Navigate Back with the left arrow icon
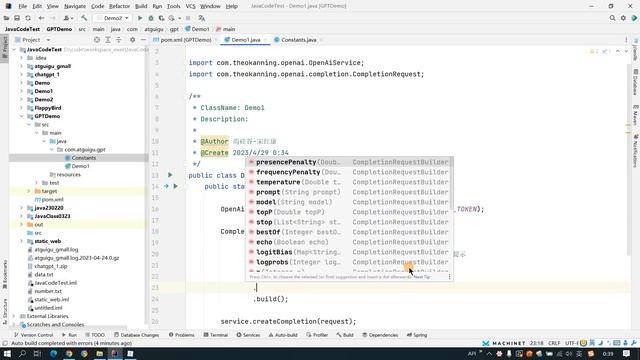 pos(41,18)
